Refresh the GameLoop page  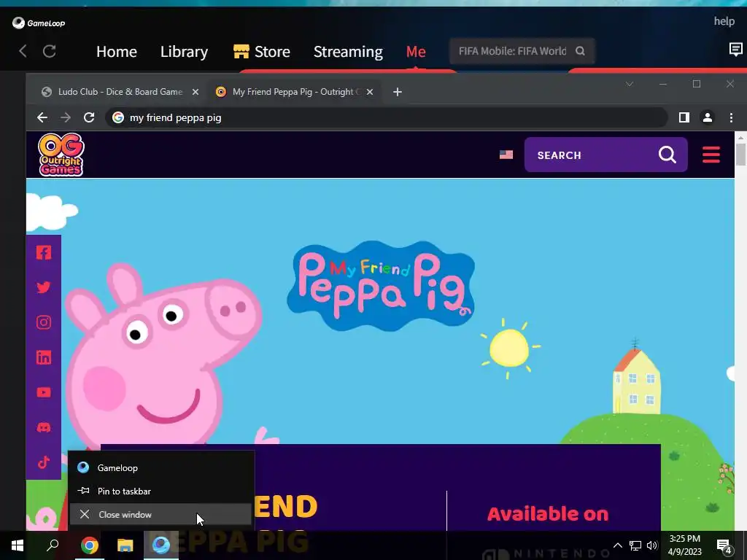click(x=49, y=51)
